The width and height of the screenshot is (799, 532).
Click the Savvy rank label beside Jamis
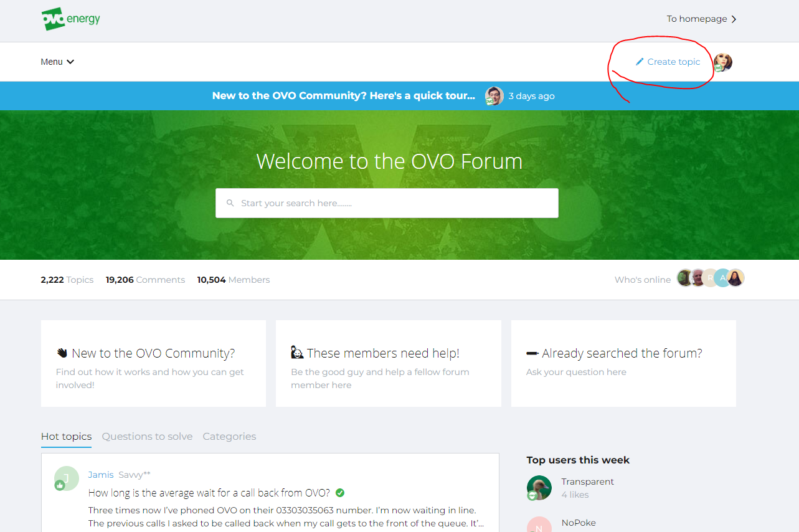coord(135,475)
